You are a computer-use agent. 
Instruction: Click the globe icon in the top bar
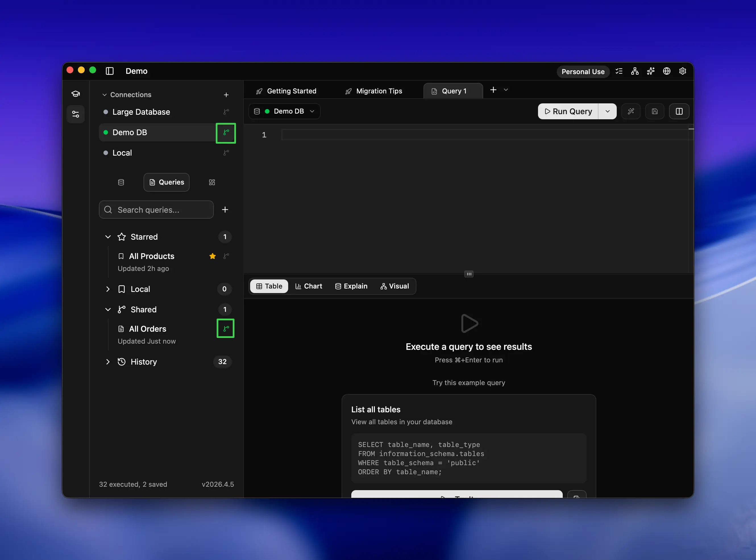666,71
